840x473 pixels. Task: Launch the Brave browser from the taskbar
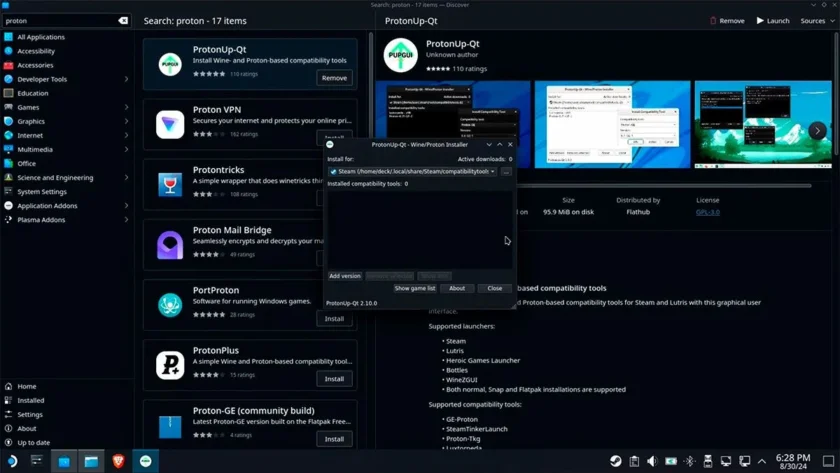click(x=118, y=461)
